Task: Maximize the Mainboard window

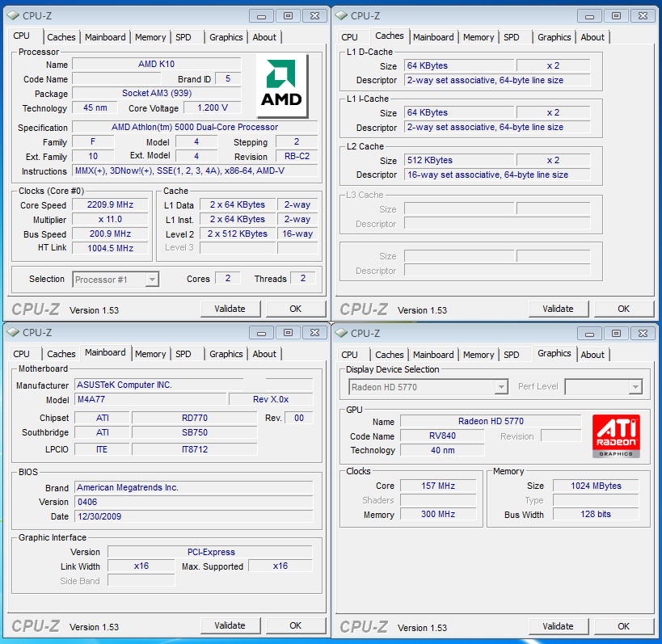Action: (x=288, y=333)
